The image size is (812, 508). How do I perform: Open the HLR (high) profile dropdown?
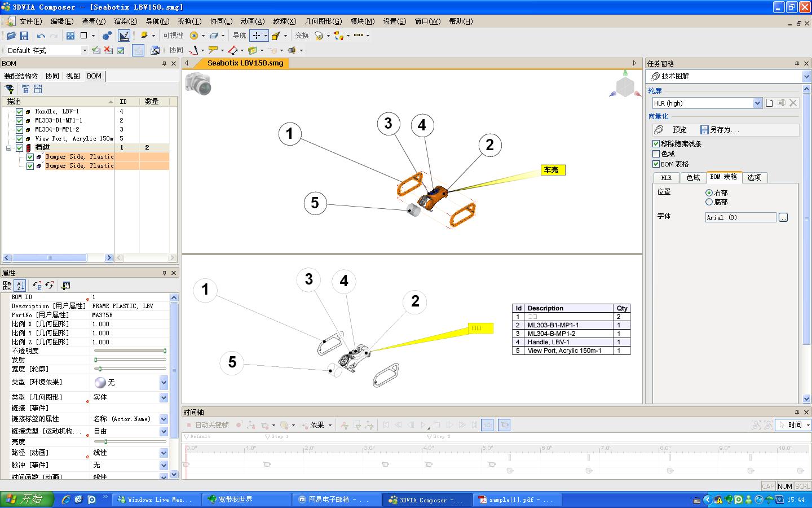tap(757, 103)
